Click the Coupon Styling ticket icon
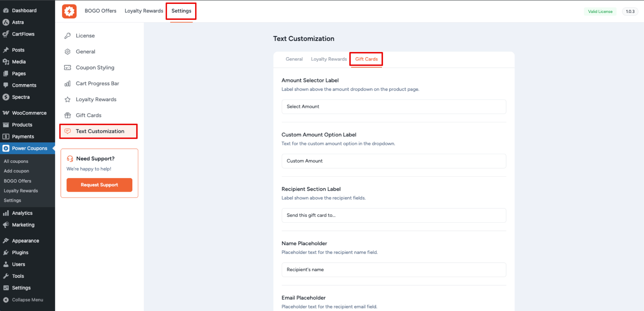Screen dimensions: 644x311 pyautogui.click(x=68, y=68)
